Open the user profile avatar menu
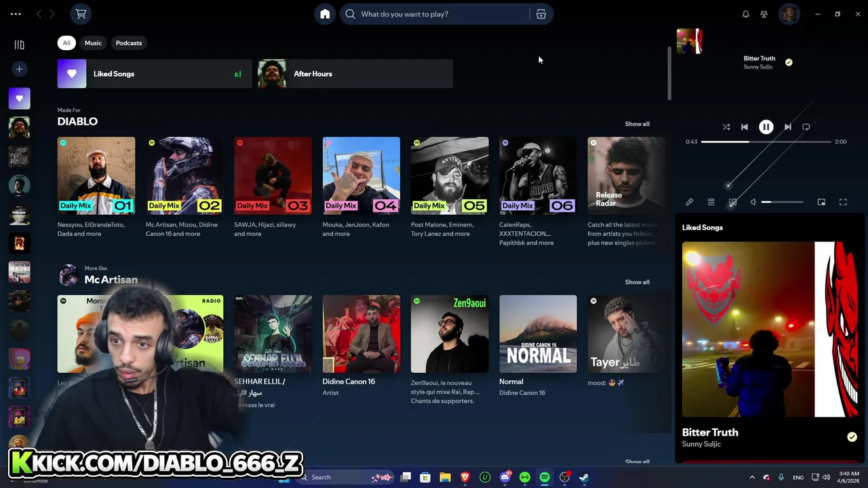 click(x=789, y=14)
